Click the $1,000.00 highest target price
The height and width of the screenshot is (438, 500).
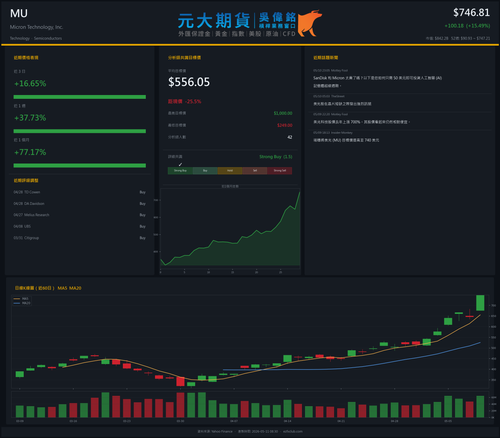pos(283,113)
